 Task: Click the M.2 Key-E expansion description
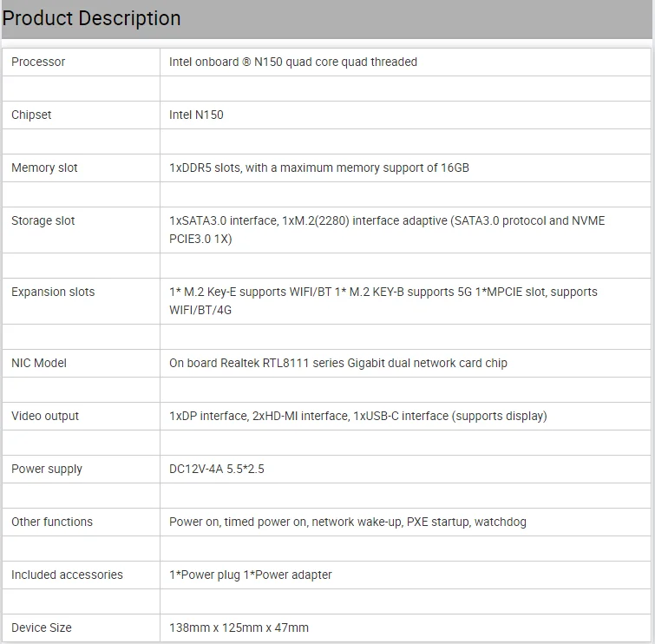[x=383, y=300]
